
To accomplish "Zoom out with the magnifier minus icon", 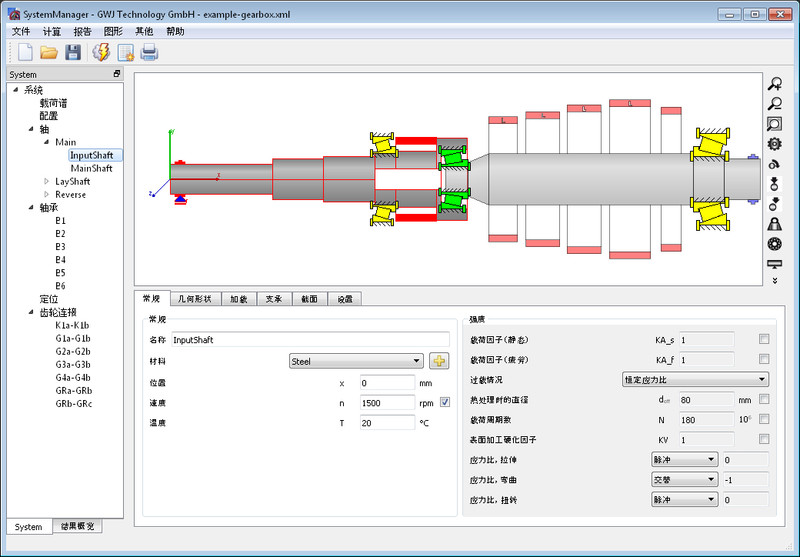I will [774, 104].
